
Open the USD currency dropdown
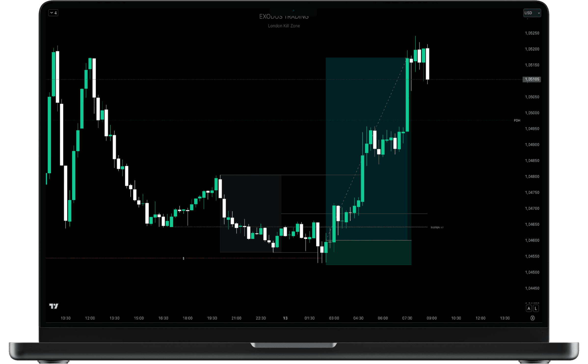pos(532,13)
